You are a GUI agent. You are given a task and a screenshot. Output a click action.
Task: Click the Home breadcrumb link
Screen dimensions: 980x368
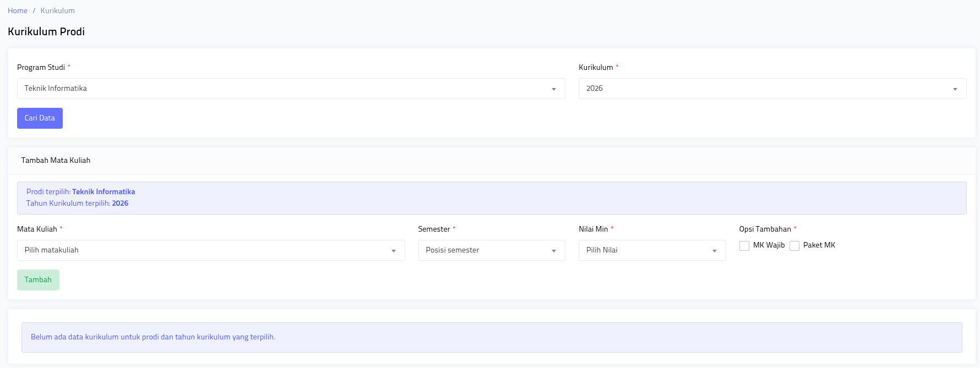pyautogui.click(x=18, y=10)
